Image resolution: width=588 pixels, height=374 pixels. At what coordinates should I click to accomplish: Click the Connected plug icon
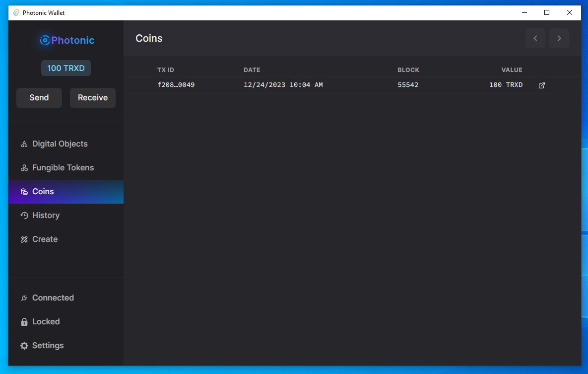pos(24,298)
